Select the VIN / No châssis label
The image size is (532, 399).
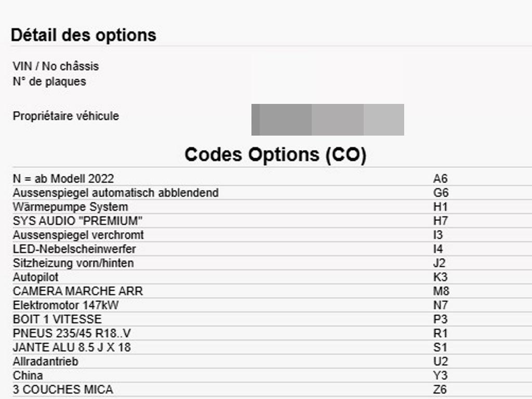(56, 66)
